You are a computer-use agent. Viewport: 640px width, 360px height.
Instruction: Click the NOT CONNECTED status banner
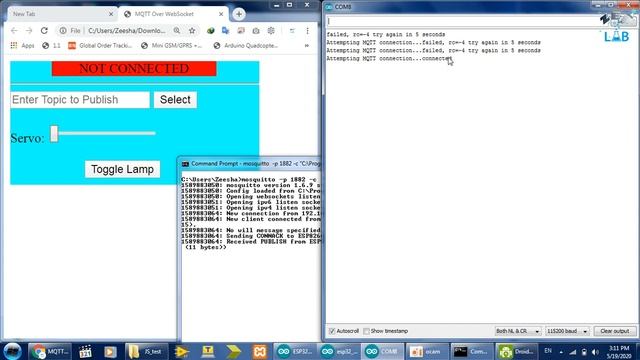tap(134, 69)
